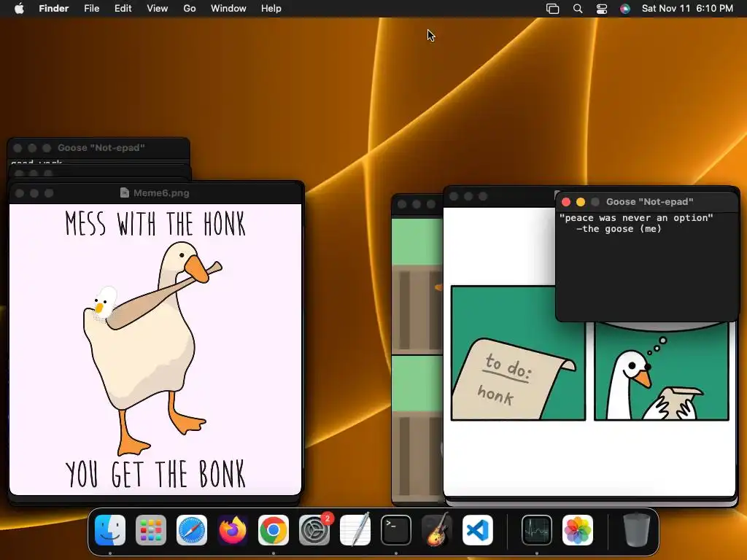Screen dimensions: 747x560
Task: Open Terminal from the Dock
Action: [396, 530]
